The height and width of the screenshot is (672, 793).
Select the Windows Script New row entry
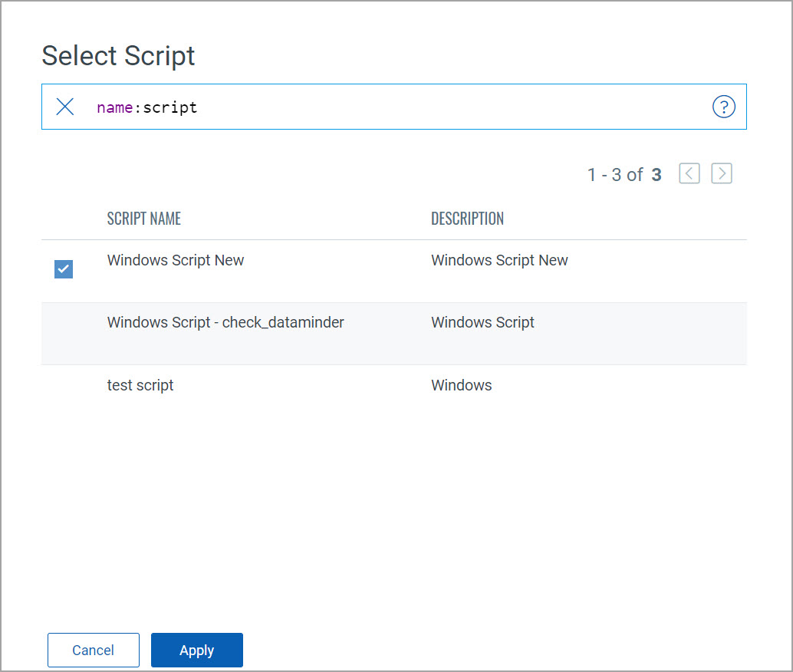pos(175,260)
